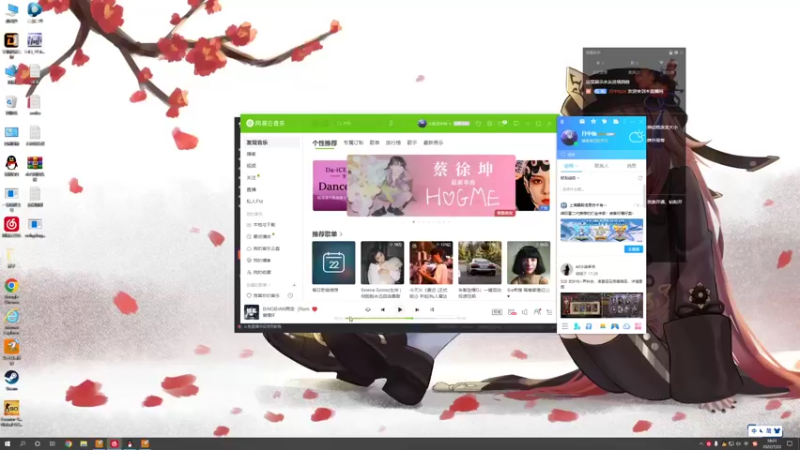Open the listen-together icon in player bar
The height and width of the screenshot is (450, 800).
point(537,312)
